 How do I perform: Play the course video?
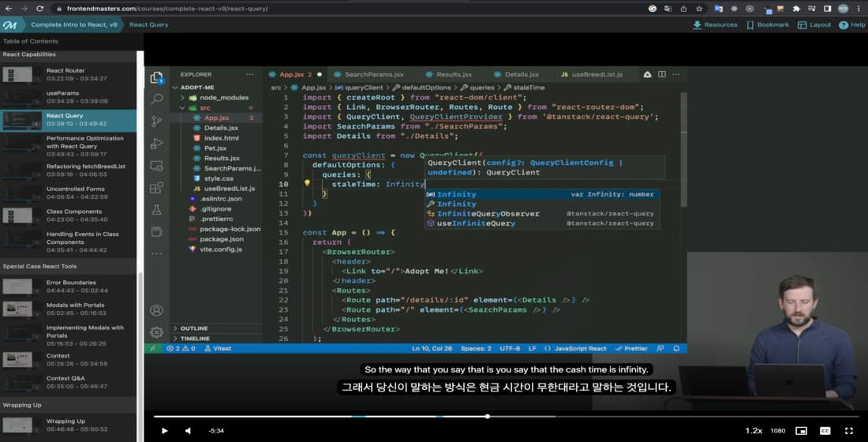[164, 430]
